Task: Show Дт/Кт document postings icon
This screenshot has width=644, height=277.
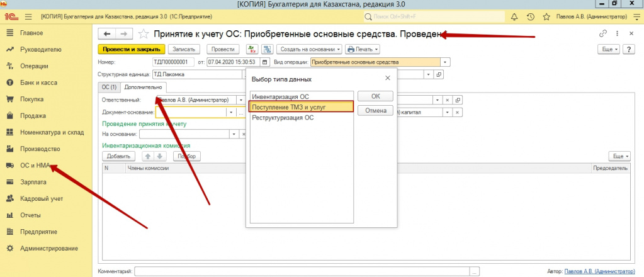Action: tap(251, 49)
